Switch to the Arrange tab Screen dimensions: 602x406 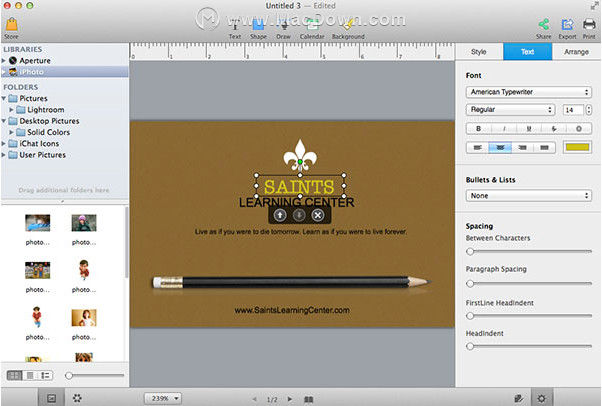pos(576,52)
